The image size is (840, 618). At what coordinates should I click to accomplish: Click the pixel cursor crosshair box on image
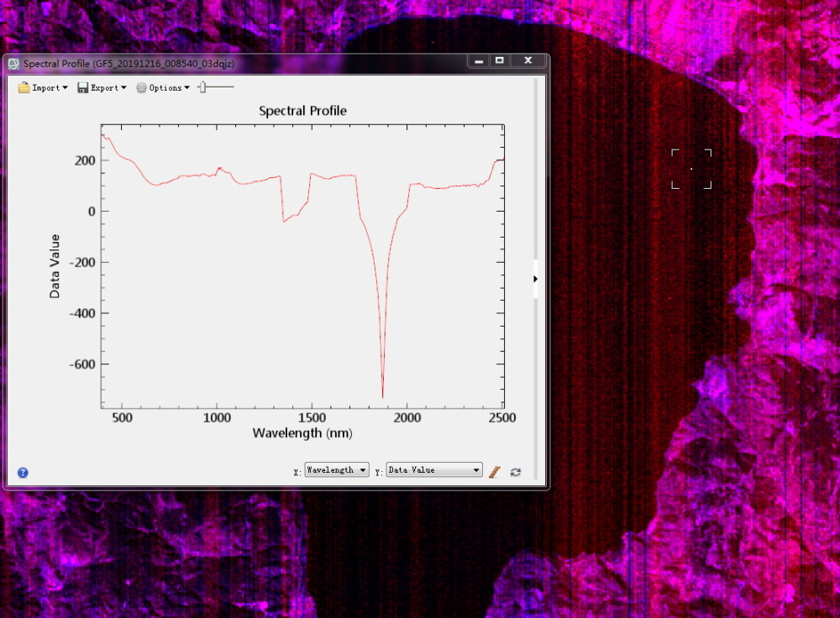click(x=691, y=169)
